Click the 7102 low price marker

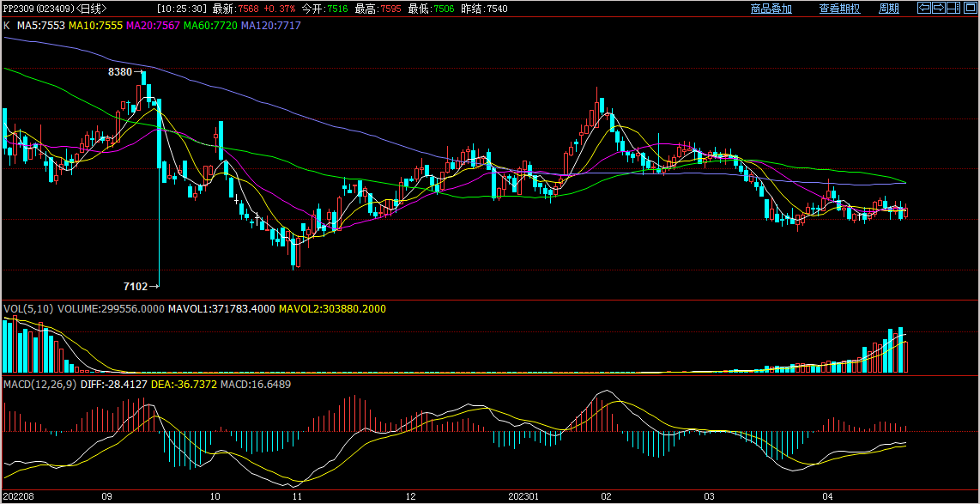click(x=136, y=287)
